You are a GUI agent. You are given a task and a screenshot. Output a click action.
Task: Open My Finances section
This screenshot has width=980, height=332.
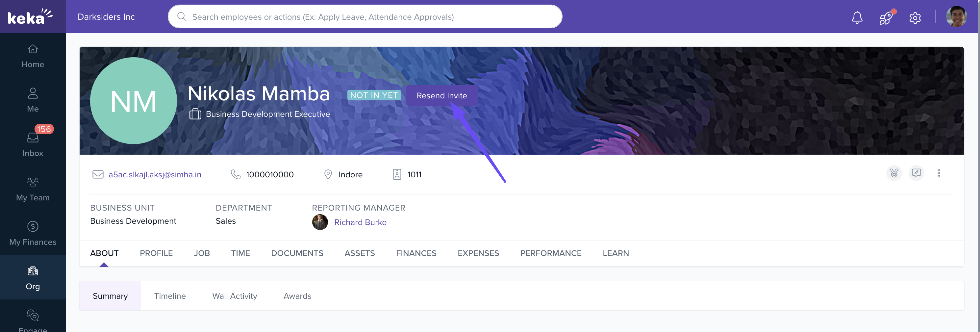[x=33, y=233]
